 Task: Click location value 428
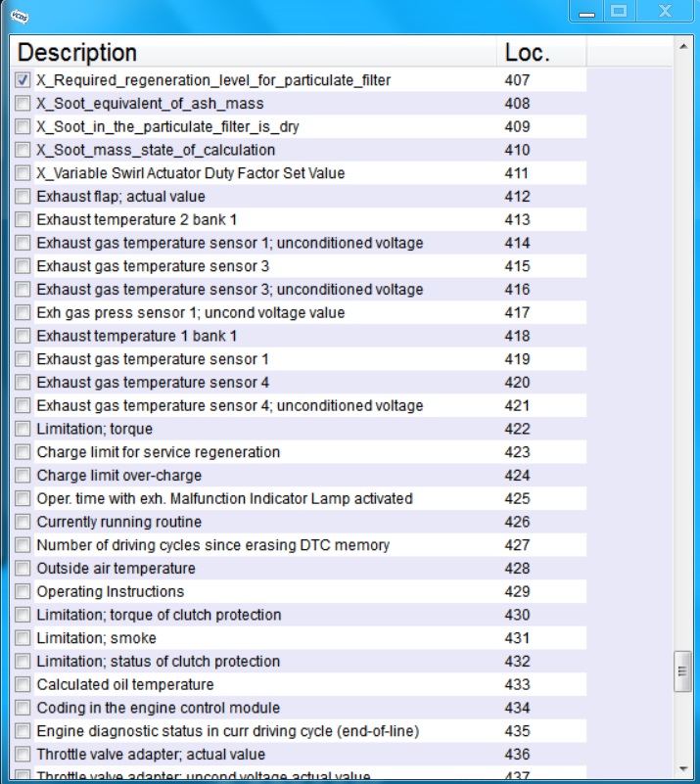[517, 569]
